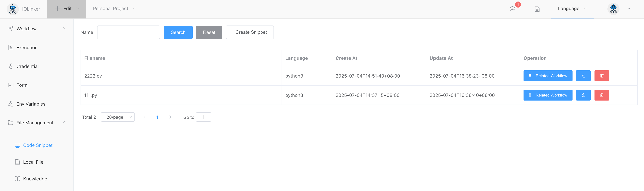Go to the Credential section
The image size is (644, 191).
(28, 66)
